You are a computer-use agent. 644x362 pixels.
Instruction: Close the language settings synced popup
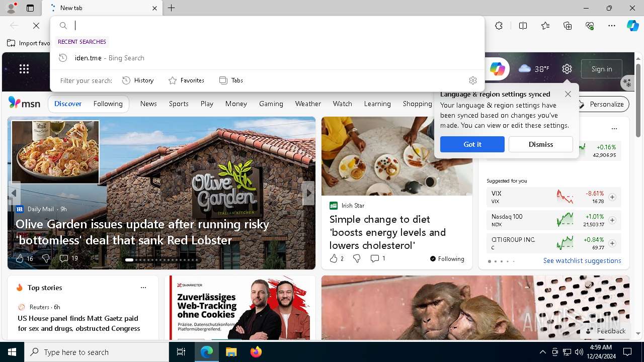tap(568, 94)
